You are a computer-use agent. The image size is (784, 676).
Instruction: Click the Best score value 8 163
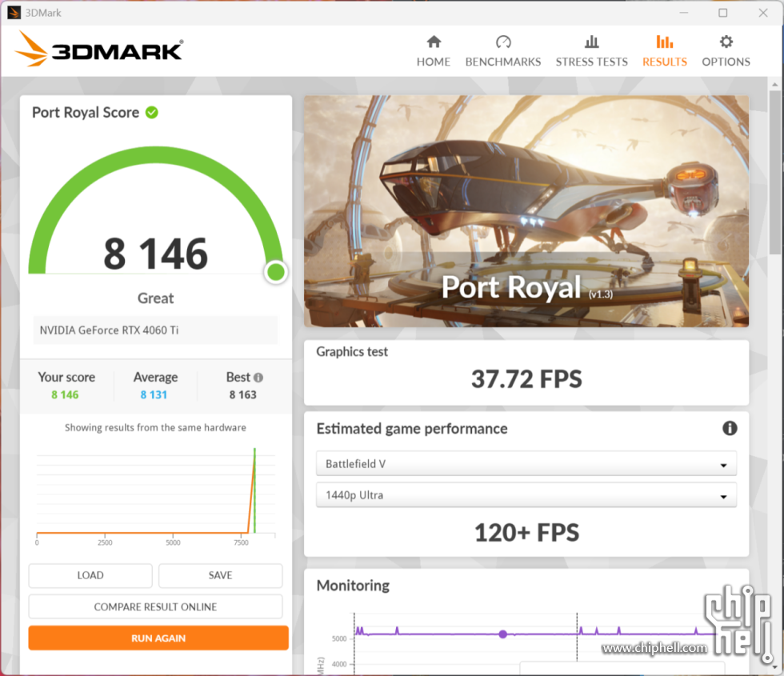(x=242, y=395)
